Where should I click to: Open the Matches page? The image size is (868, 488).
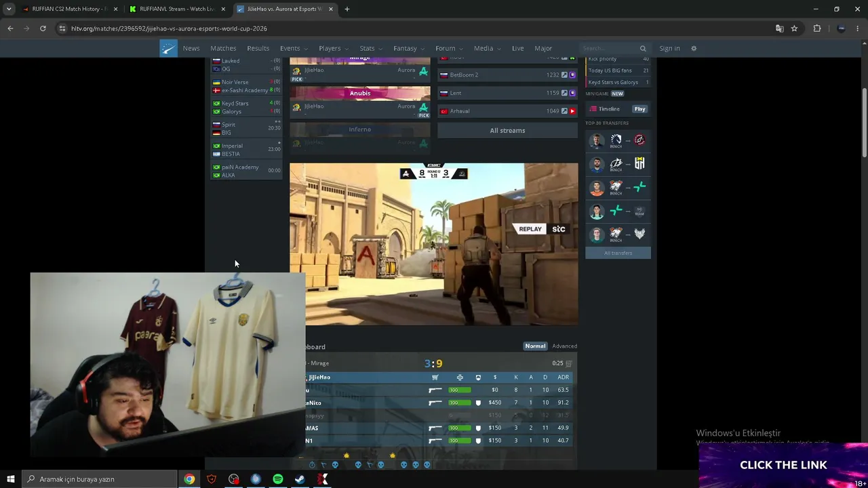[223, 48]
